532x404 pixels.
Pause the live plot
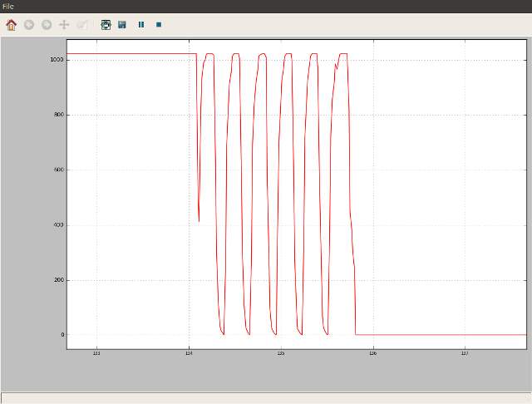click(140, 25)
